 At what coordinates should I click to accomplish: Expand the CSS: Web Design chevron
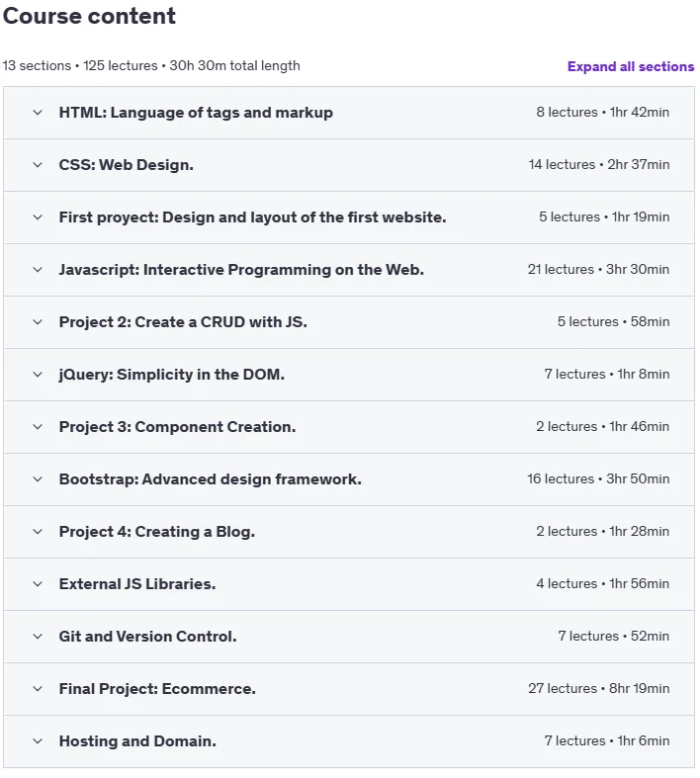pyautogui.click(x=38, y=165)
